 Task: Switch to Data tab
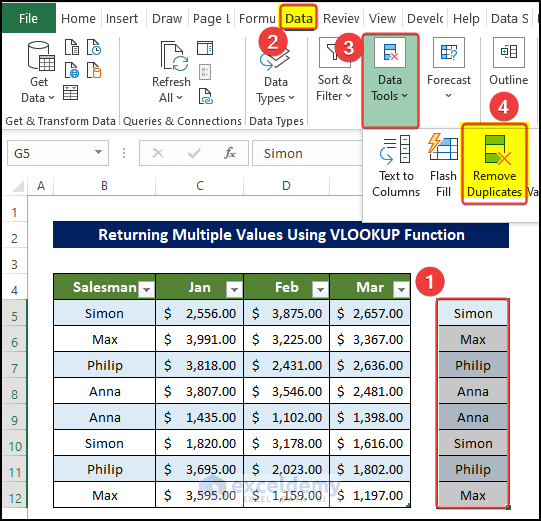pos(299,18)
